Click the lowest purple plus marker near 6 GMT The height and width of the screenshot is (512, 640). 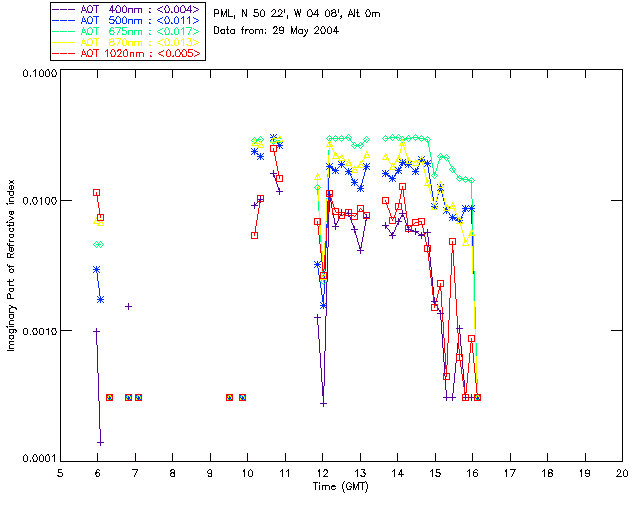point(100,443)
